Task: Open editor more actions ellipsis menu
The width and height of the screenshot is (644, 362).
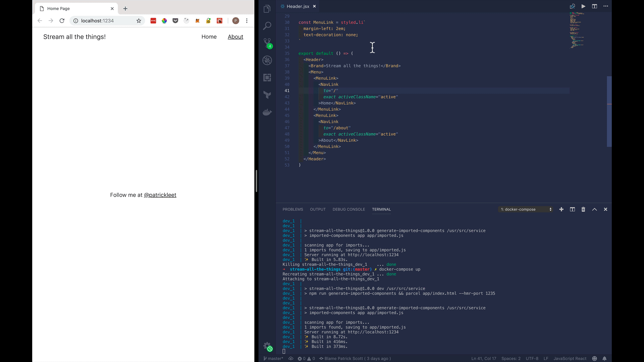Action: pos(605,6)
